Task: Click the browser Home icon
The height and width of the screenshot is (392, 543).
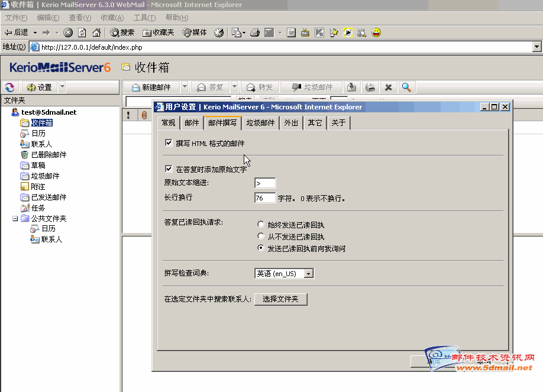Action: point(96,33)
